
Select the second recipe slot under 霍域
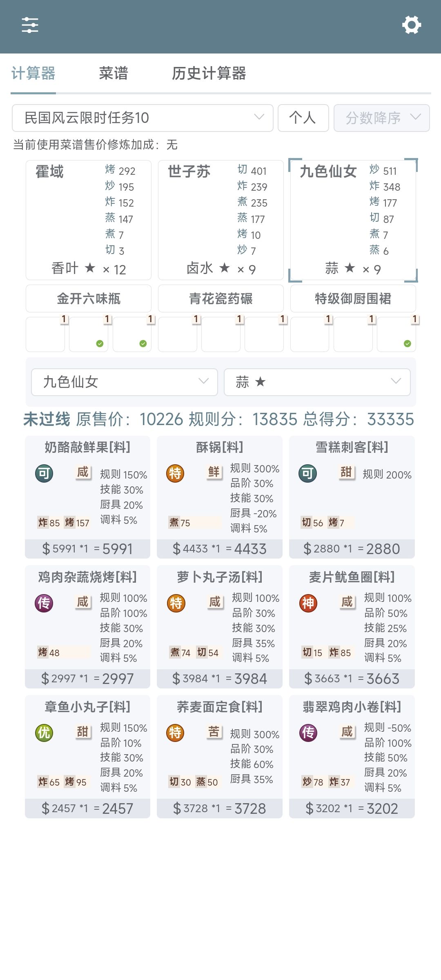click(89, 334)
